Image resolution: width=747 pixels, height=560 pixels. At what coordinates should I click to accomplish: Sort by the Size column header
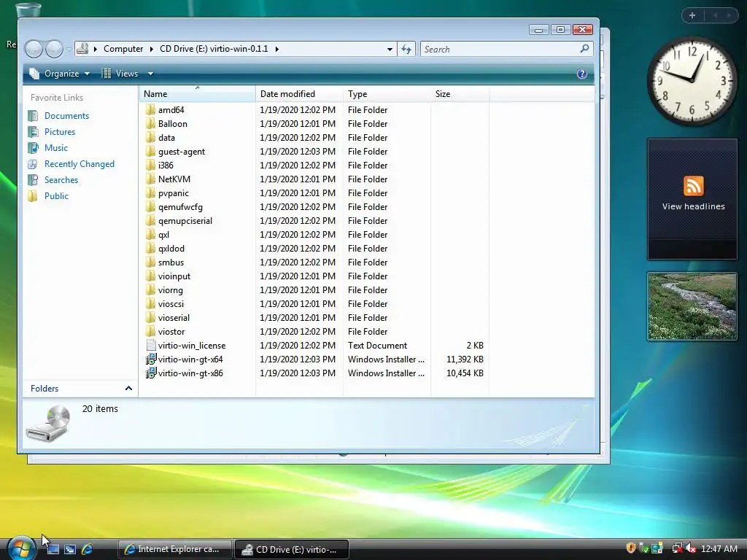(x=460, y=94)
